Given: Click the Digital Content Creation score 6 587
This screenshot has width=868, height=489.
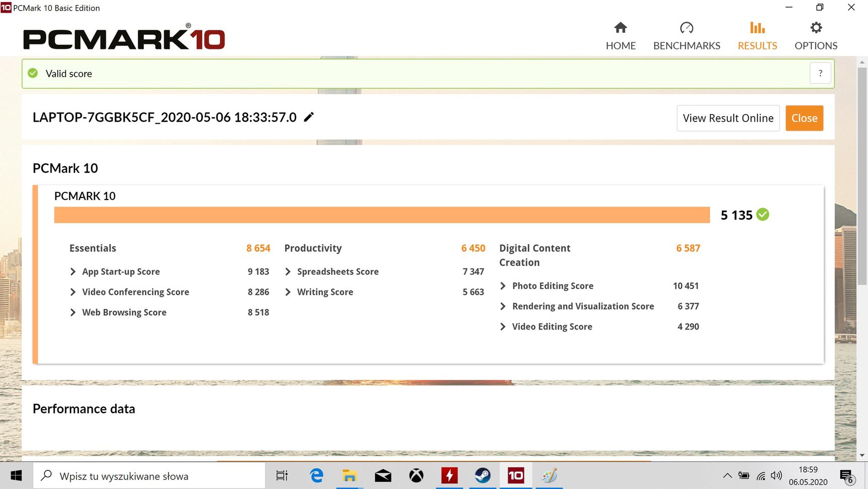Looking at the screenshot, I should pos(688,248).
